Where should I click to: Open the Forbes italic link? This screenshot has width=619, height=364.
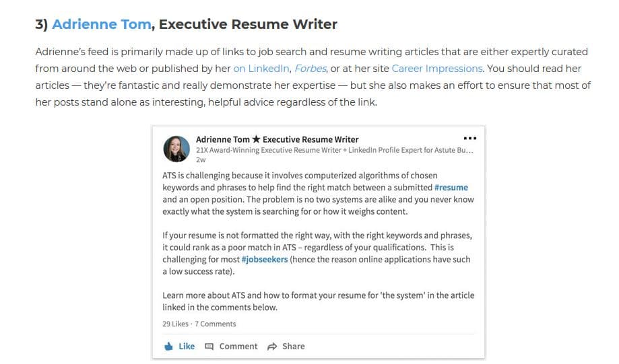pyautogui.click(x=311, y=69)
